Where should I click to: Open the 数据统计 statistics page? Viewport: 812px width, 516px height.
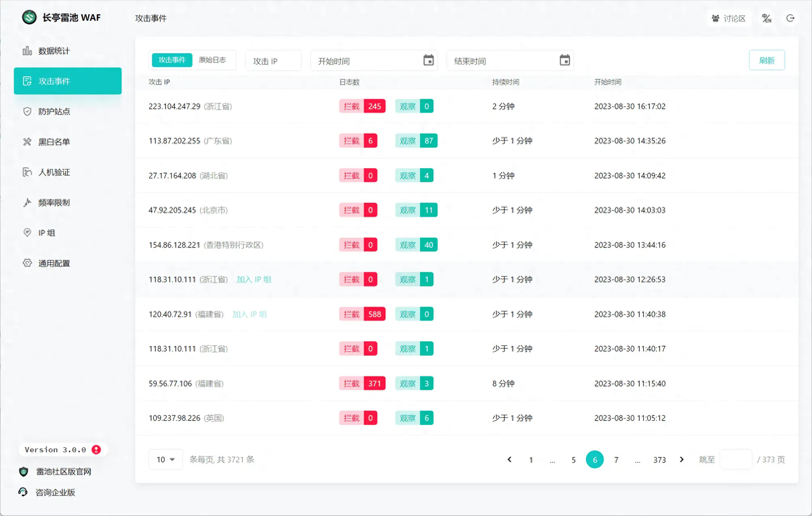pyautogui.click(x=53, y=50)
